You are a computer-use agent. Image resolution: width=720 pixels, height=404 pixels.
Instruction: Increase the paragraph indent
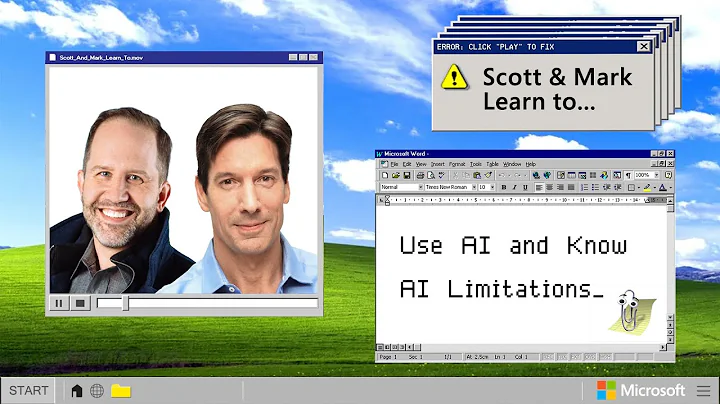tap(618, 187)
